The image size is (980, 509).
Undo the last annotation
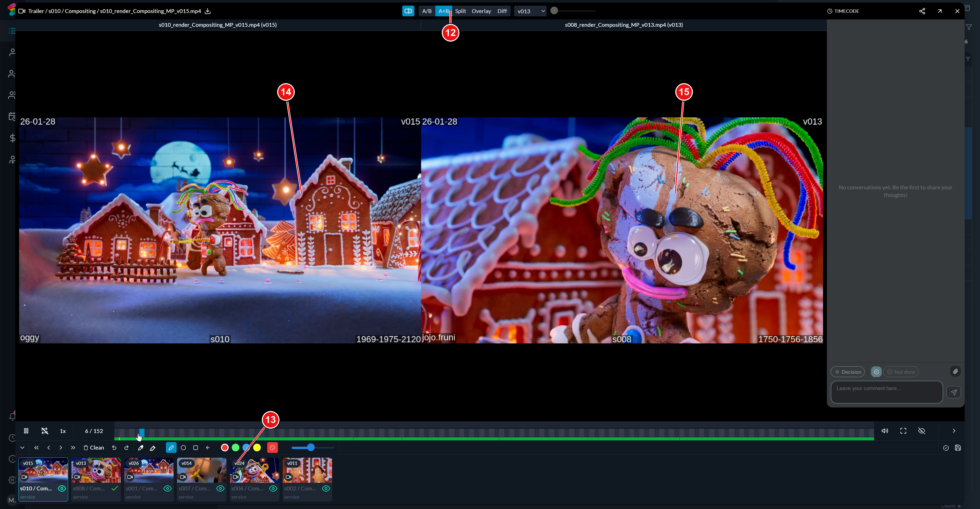click(114, 448)
